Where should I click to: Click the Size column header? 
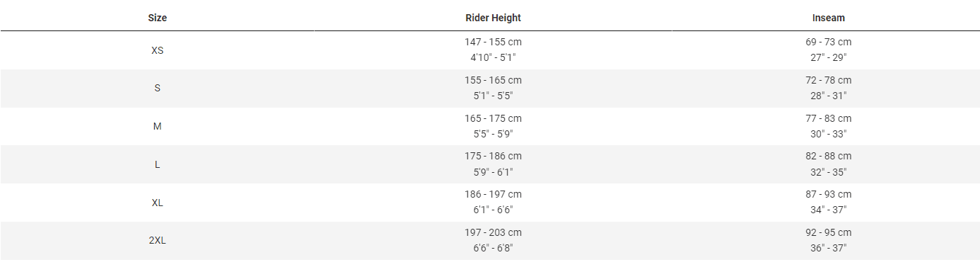point(157,18)
